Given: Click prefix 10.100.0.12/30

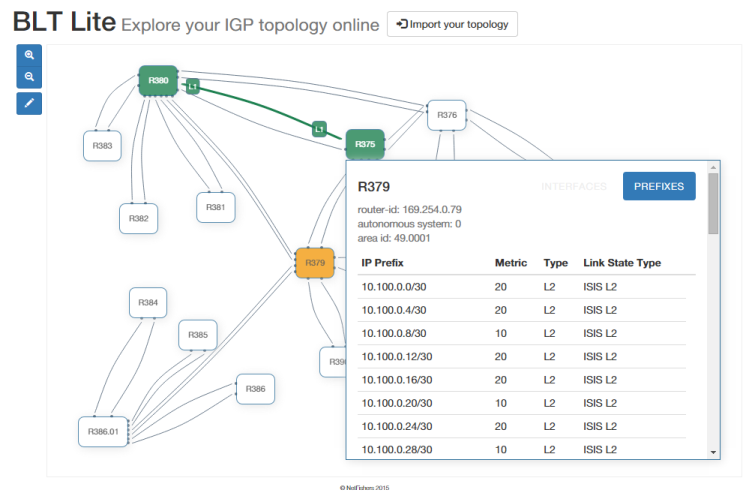Looking at the screenshot, I should 397,356.
